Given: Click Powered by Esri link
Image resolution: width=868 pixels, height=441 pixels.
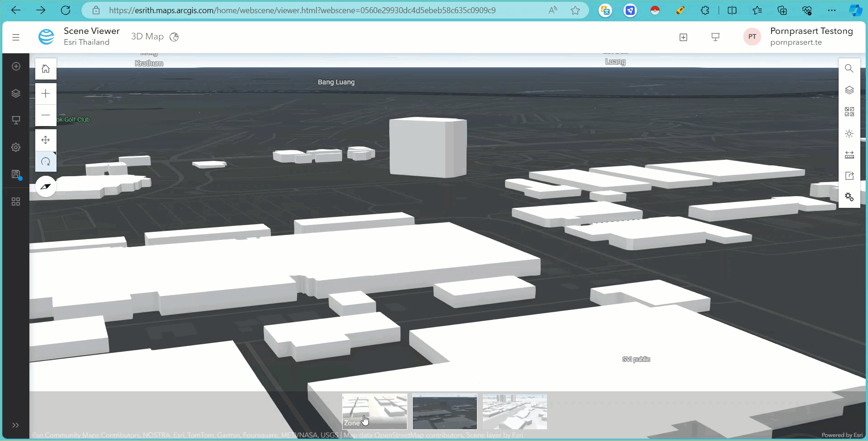Looking at the screenshot, I should [x=842, y=435].
